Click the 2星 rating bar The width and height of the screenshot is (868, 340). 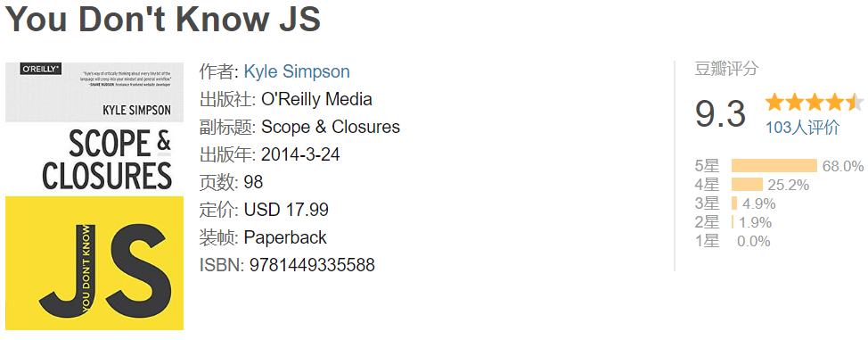pyautogui.click(x=733, y=222)
